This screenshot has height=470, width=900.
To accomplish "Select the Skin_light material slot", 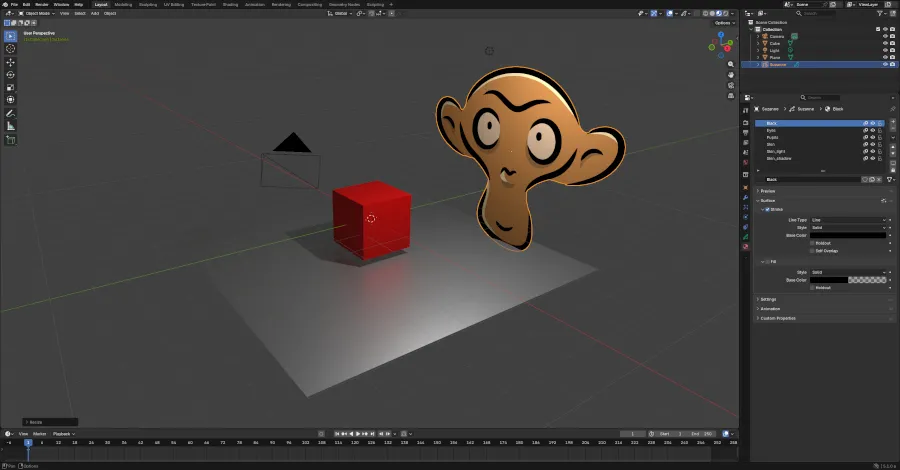I will coord(776,151).
